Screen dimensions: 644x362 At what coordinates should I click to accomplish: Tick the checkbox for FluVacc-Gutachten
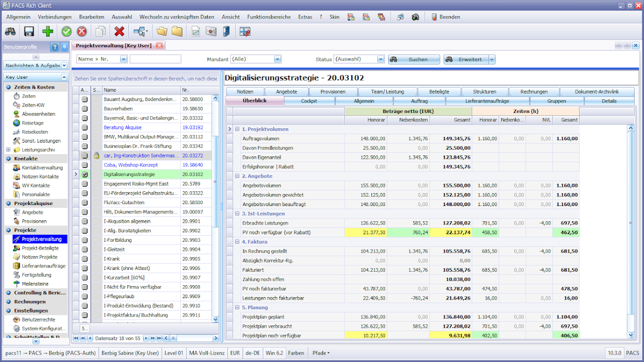[85, 203]
